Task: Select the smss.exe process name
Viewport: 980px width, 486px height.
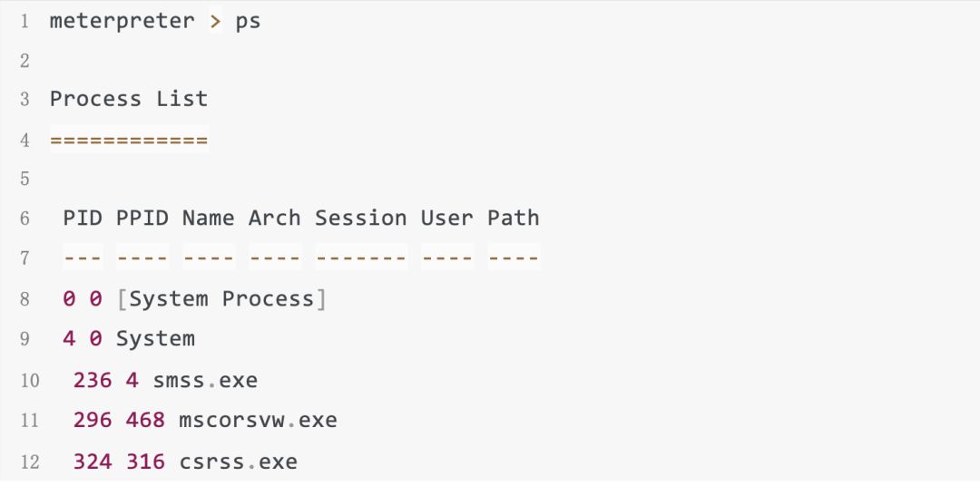Action: (x=205, y=380)
